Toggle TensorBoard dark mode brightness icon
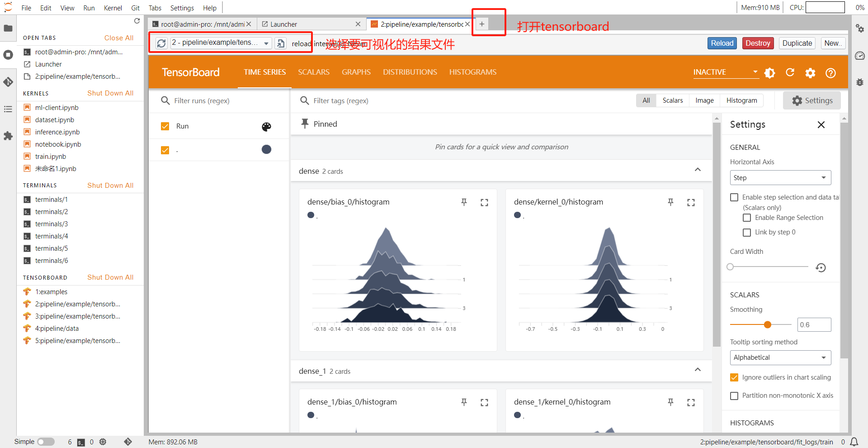 pos(770,73)
